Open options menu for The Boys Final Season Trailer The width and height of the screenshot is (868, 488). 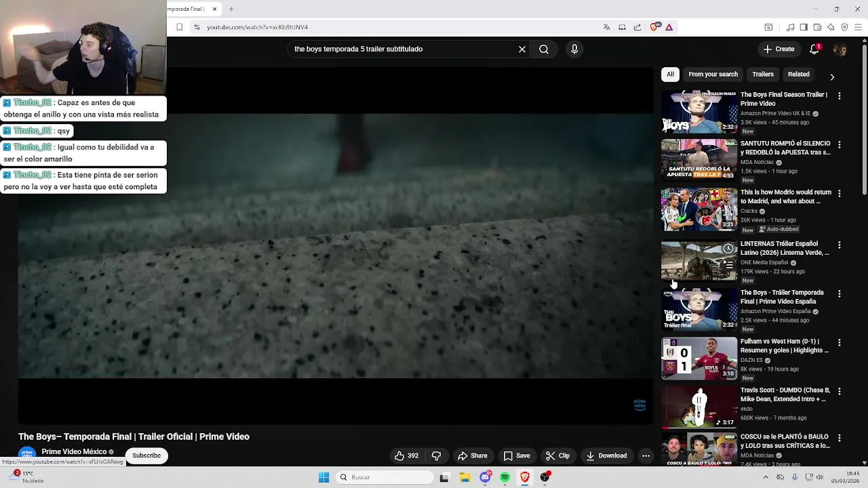pos(840,96)
